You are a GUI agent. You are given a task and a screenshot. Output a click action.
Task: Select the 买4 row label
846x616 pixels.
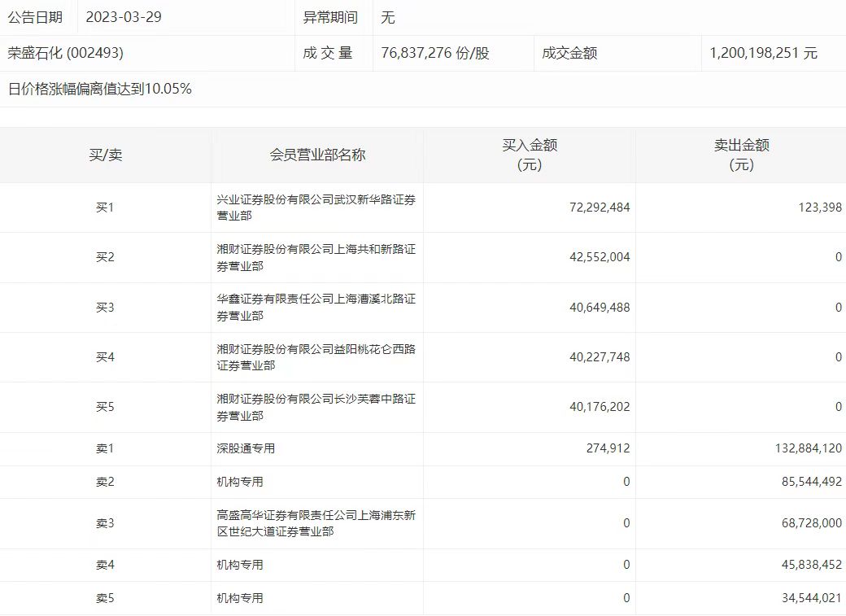(x=105, y=357)
